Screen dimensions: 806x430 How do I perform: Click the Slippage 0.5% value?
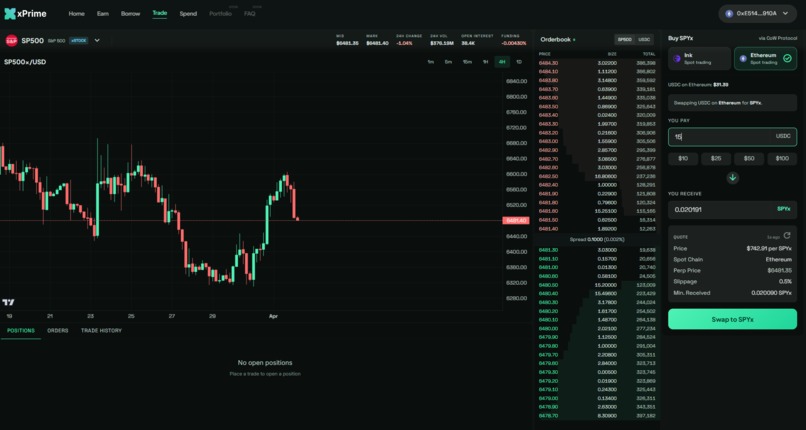[785, 282]
